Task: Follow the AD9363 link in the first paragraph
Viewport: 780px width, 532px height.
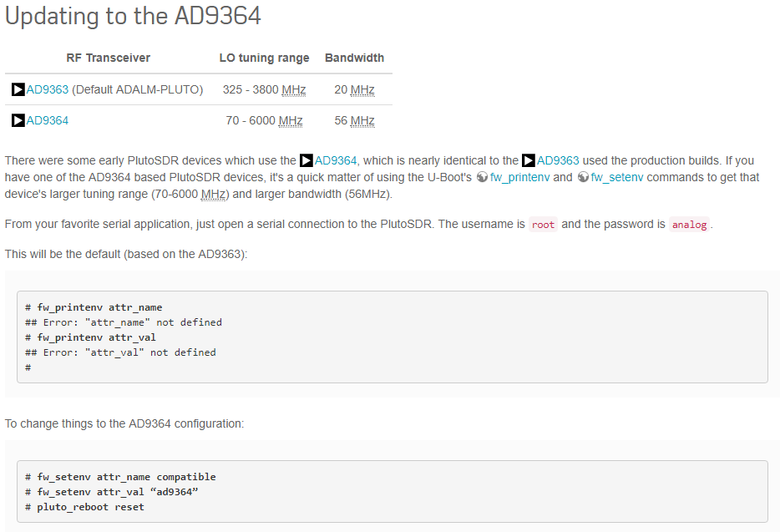Action: (x=558, y=160)
